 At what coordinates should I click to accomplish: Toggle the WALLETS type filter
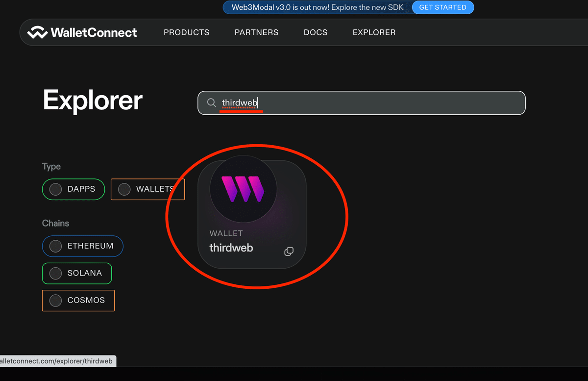[147, 189]
